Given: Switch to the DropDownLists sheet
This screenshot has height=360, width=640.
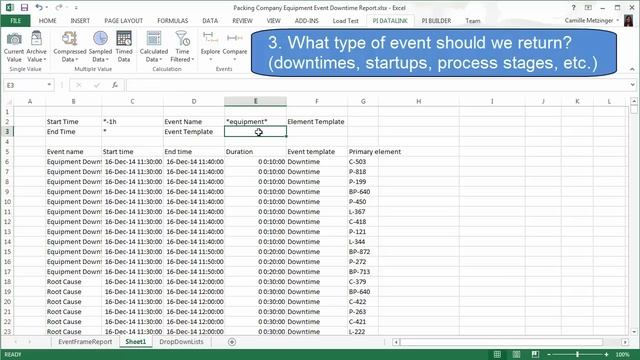Looking at the screenshot, I should [181, 342].
